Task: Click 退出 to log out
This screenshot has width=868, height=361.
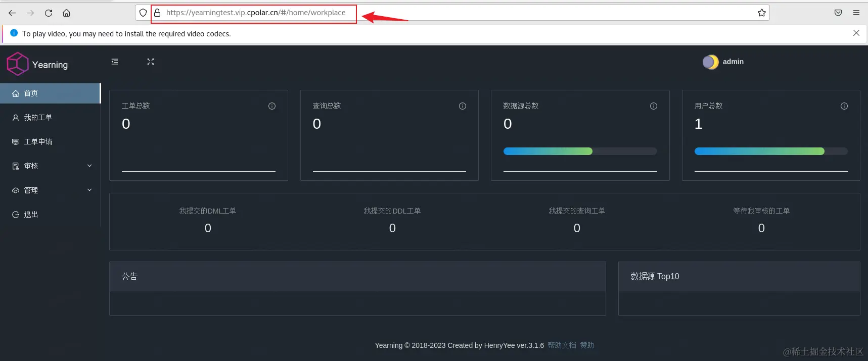Action: click(x=50, y=215)
